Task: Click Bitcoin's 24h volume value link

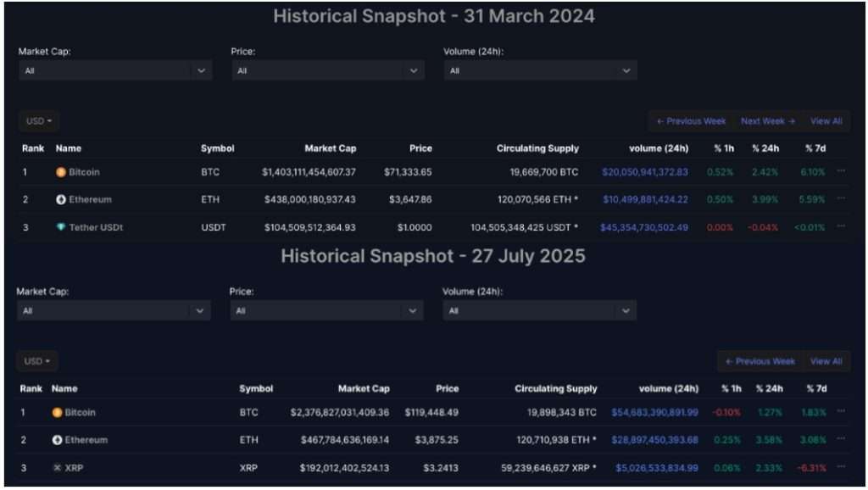Action: coord(646,171)
